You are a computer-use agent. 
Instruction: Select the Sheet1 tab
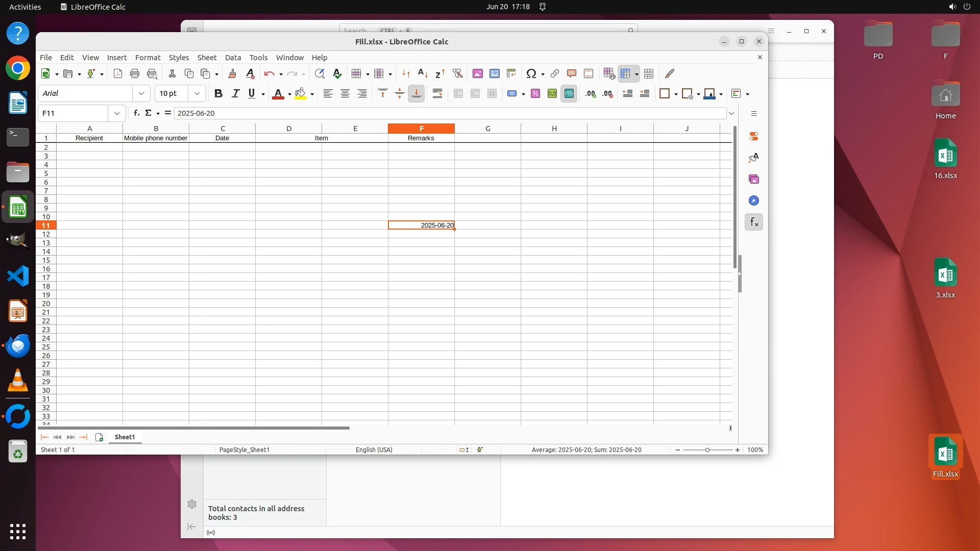click(125, 437)
